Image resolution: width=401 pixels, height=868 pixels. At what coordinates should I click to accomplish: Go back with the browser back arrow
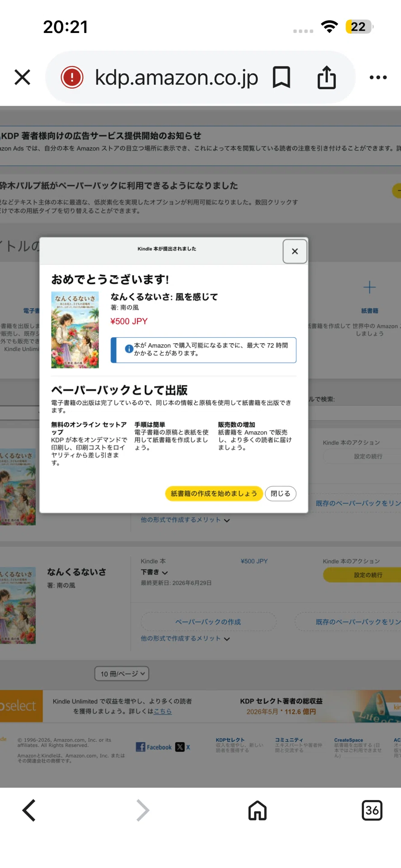click(x=29, y=810)
